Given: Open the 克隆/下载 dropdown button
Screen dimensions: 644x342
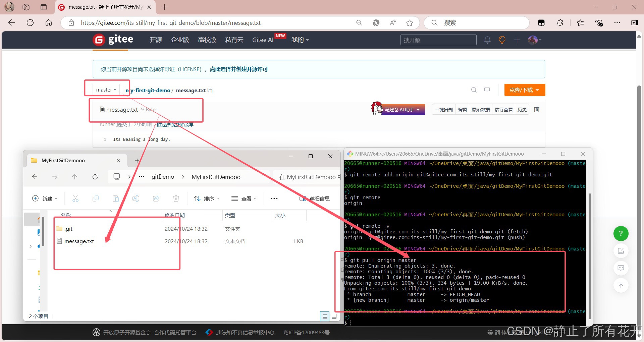Looking at the screenshot, I should [x=525, y=90].
